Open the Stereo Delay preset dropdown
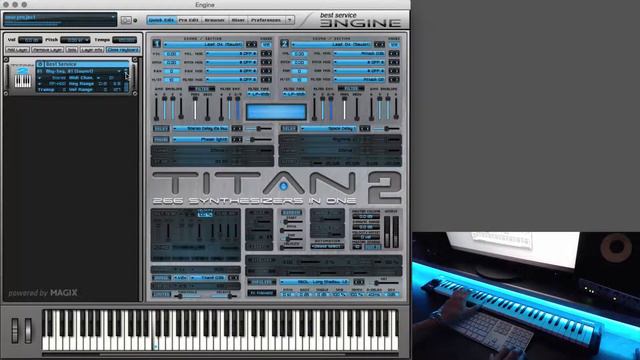The width and height of the screenshot is (640, 360). point(201,128)
